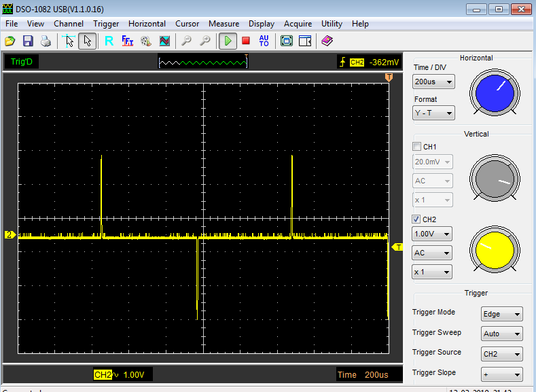Stop acquisition with the red square button

[x=246, y=41]
